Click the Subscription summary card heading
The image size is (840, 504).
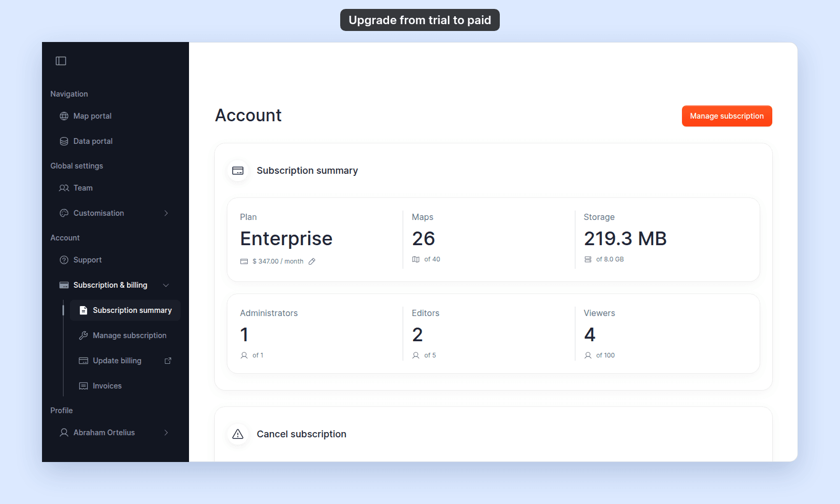pos(307,171)
